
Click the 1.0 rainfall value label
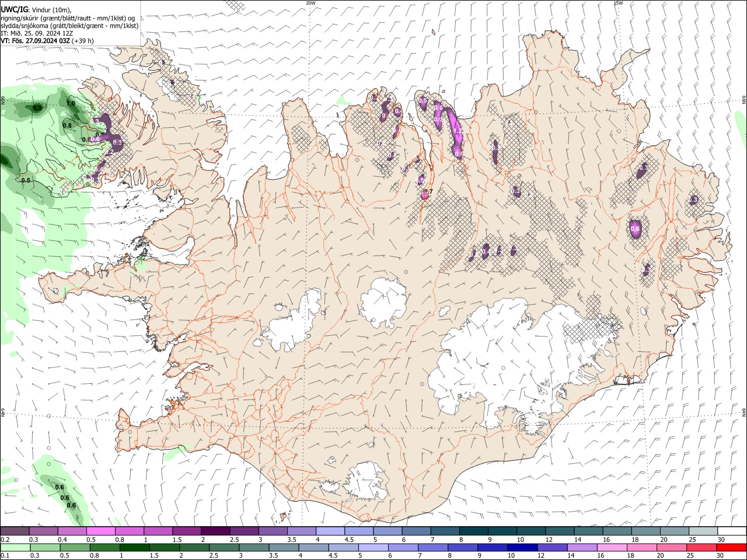tap(71, 104)
